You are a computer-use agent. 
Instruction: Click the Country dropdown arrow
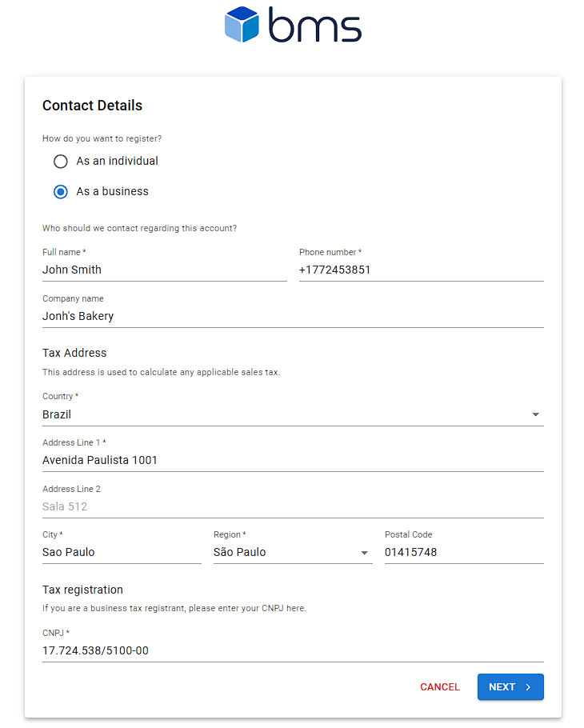[535, 414]
